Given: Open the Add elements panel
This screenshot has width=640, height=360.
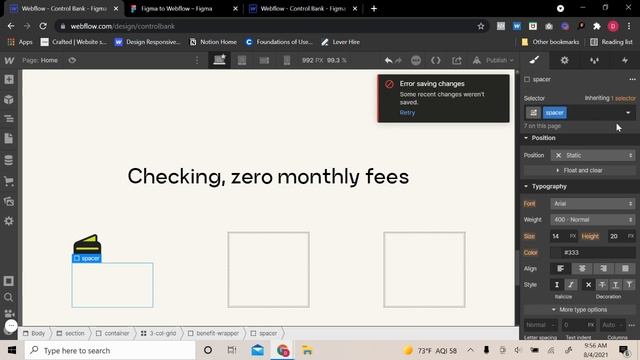Looking at the screenshot, I should [9, 79].
